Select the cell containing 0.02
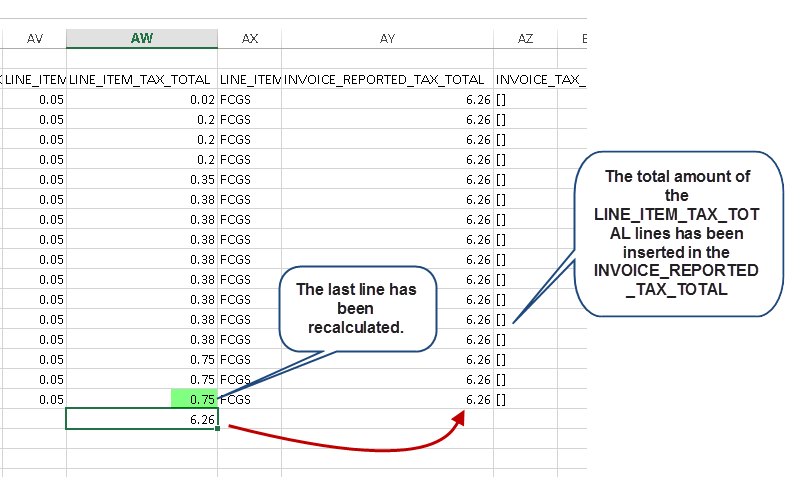This screenshot has height=477, width=794. [142, 100]
